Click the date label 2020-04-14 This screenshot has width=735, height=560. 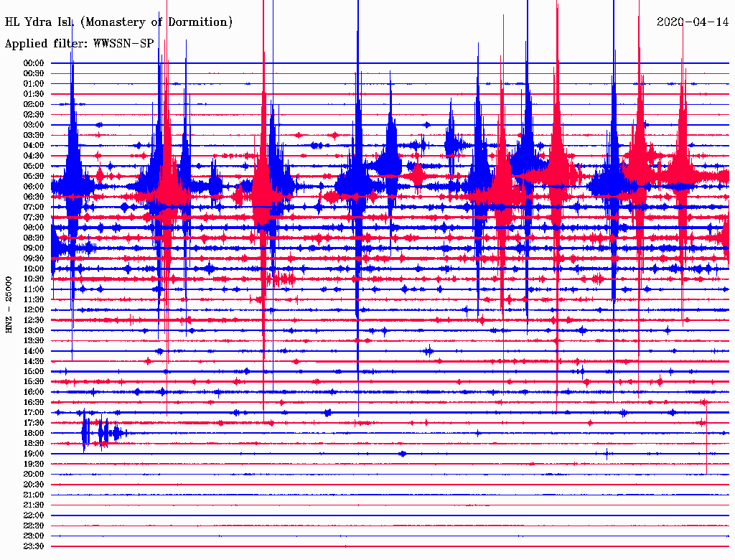[693, 22]
